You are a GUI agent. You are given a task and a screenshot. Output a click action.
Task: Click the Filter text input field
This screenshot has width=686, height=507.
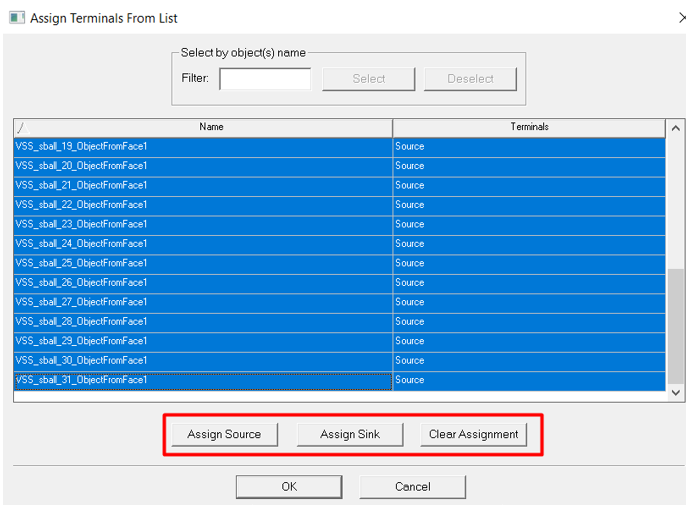(x=265, y=79)
